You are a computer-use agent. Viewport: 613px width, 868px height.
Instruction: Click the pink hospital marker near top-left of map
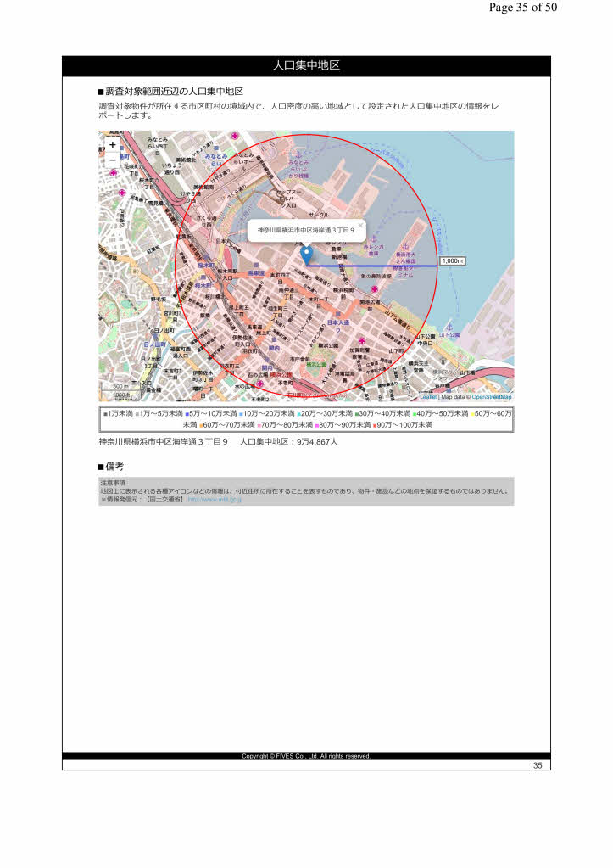coord(113,172)
